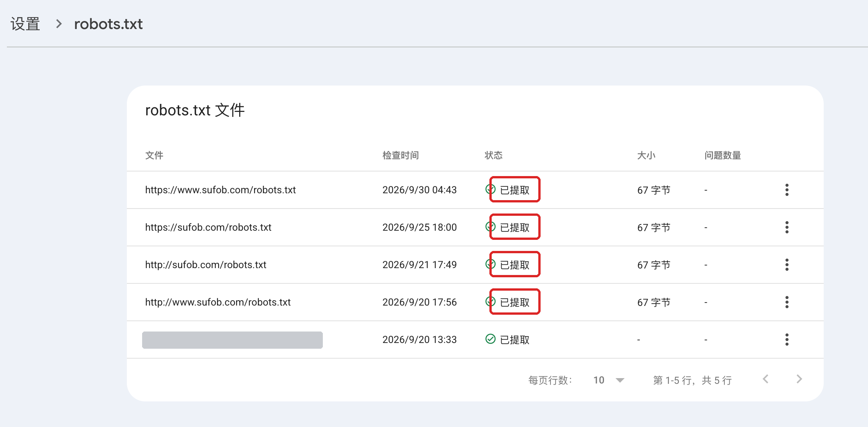This screenshot has height=427, width=868.
Task: Click the 文件 column header
Action: tap(154, 155)
